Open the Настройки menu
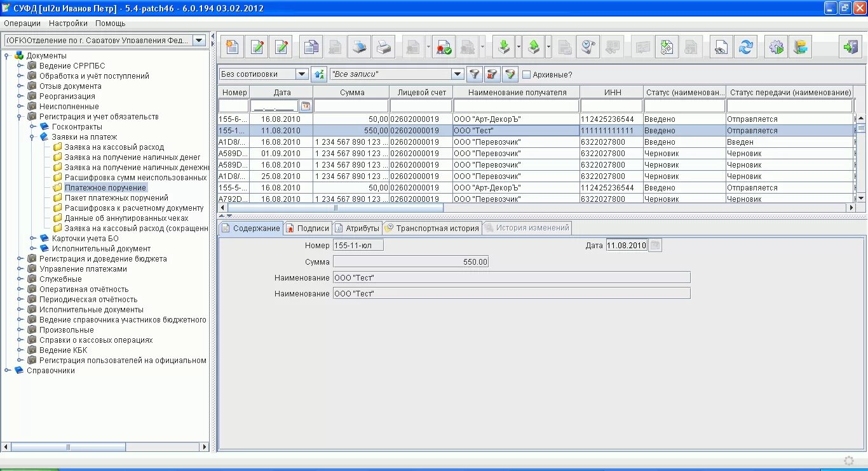The width and height of the screenshot is (868, 471). point(68,23)
